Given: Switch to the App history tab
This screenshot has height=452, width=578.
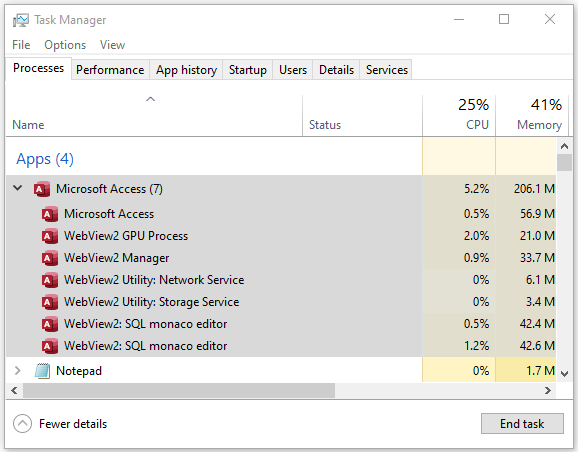Looking at the screenshot, I should pos(186,70).
